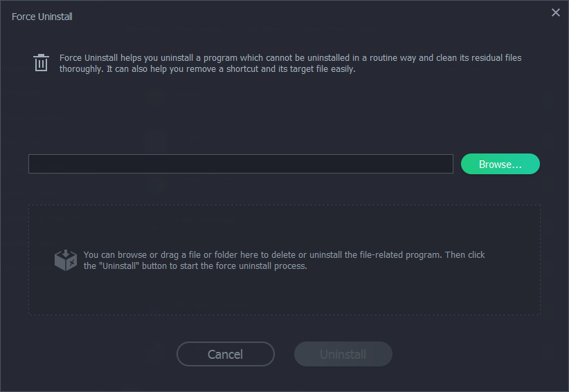Screen dimensions: 569x392
Task: Click the Browse… button
Action: (x=500, y=164)
